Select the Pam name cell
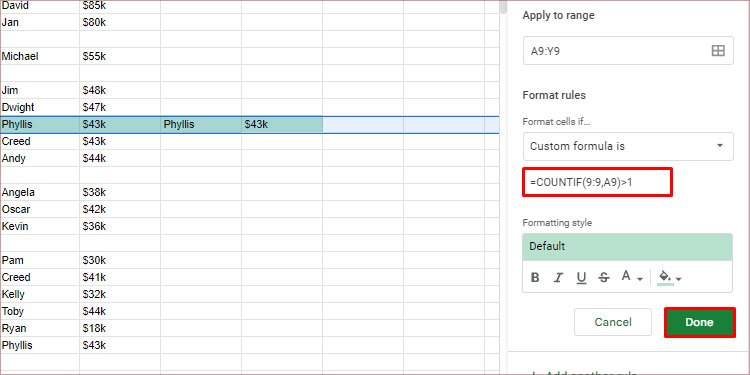Viewport: 750px width, 375px height. [x=40, y=260]
